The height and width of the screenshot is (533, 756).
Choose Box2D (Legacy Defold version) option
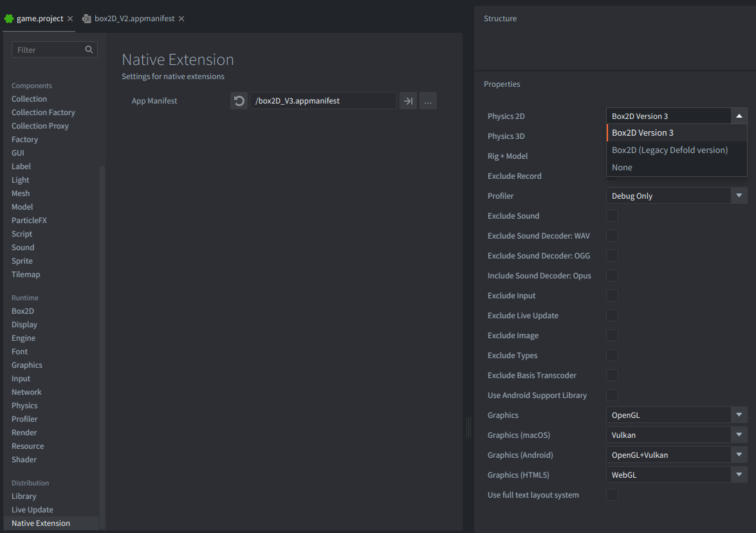pos(677,150)
